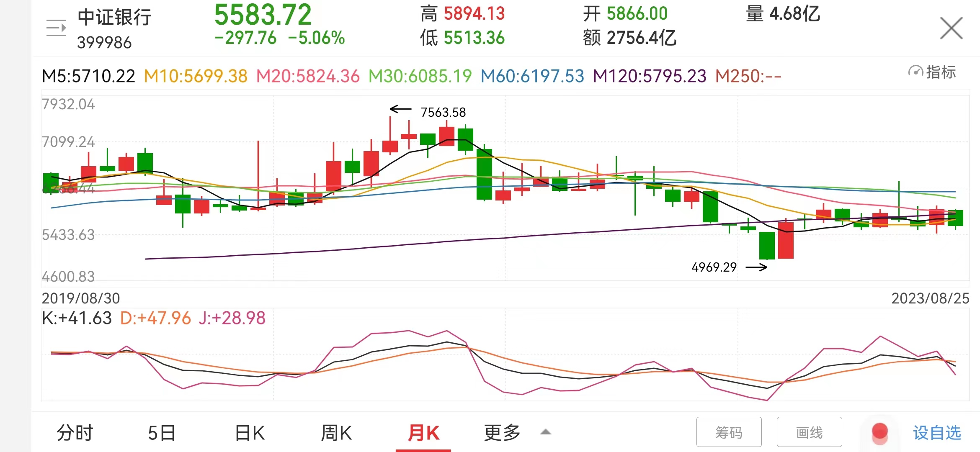Tap the high price 5894.13
This screenshot has width=980, height=452.
[475, 13]
